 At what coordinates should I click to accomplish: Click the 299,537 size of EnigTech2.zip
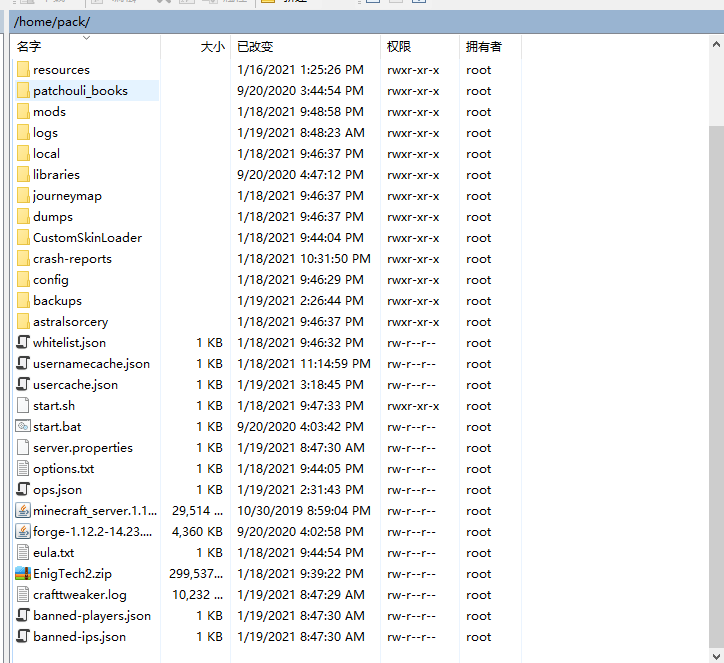click(x=196, y=574)
